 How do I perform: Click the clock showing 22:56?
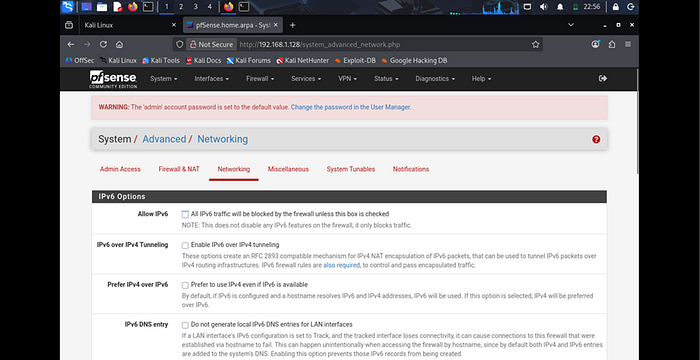(592, 7)
